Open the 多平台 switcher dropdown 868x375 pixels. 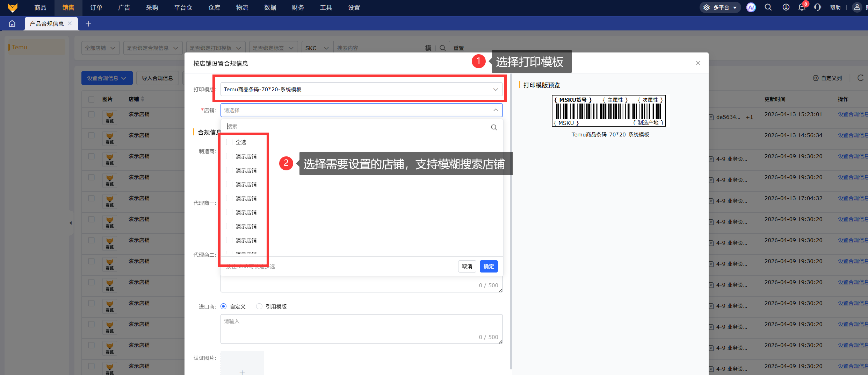pyautogui.click(x=720, y=7)
